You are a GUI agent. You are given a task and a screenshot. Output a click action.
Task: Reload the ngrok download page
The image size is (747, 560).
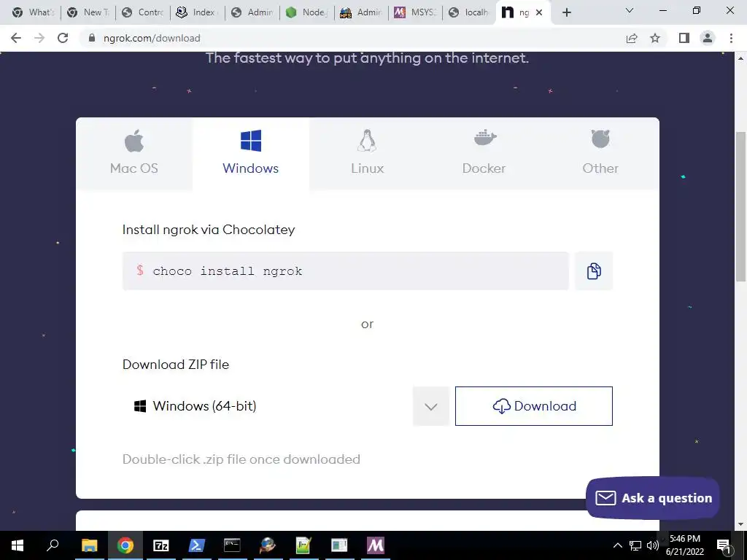63,38
